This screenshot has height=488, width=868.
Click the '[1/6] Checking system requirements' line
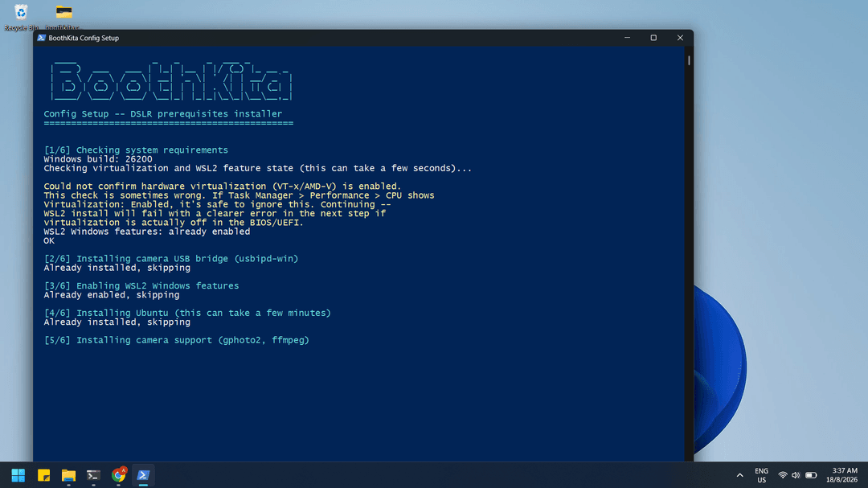(x=136, y=150)
